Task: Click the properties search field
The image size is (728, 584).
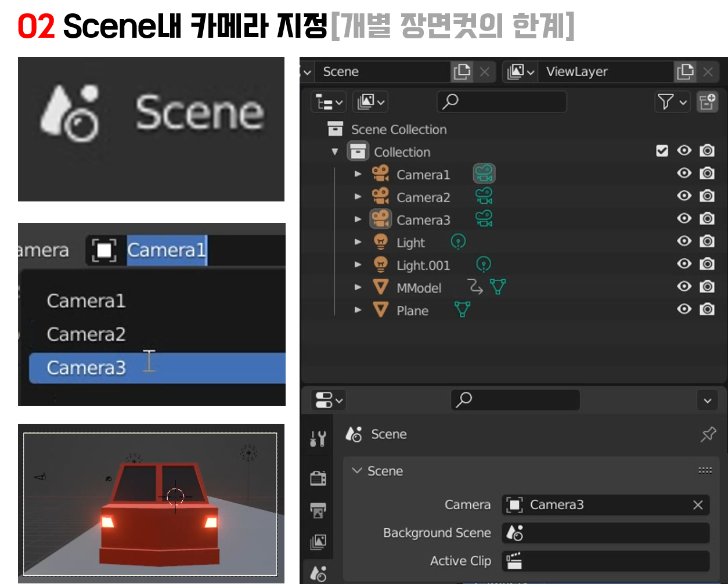Action: point(515,400)
